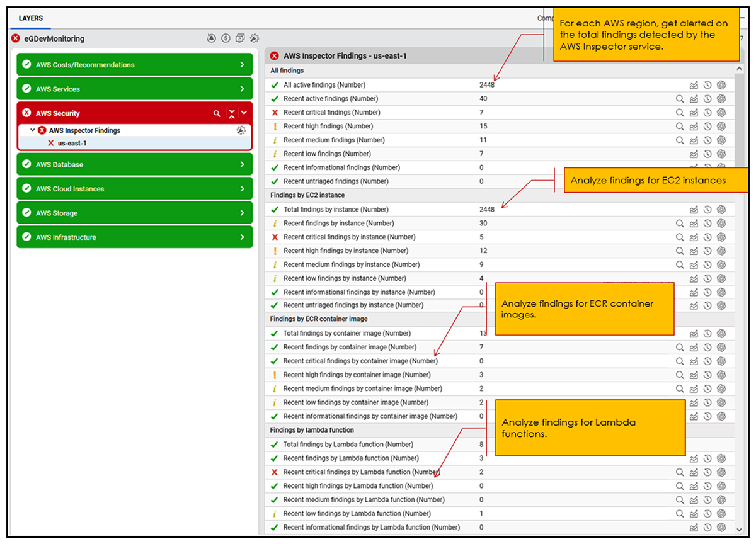
Task: Open magnifier for Recent findings by container image
Action: (680, 348)
